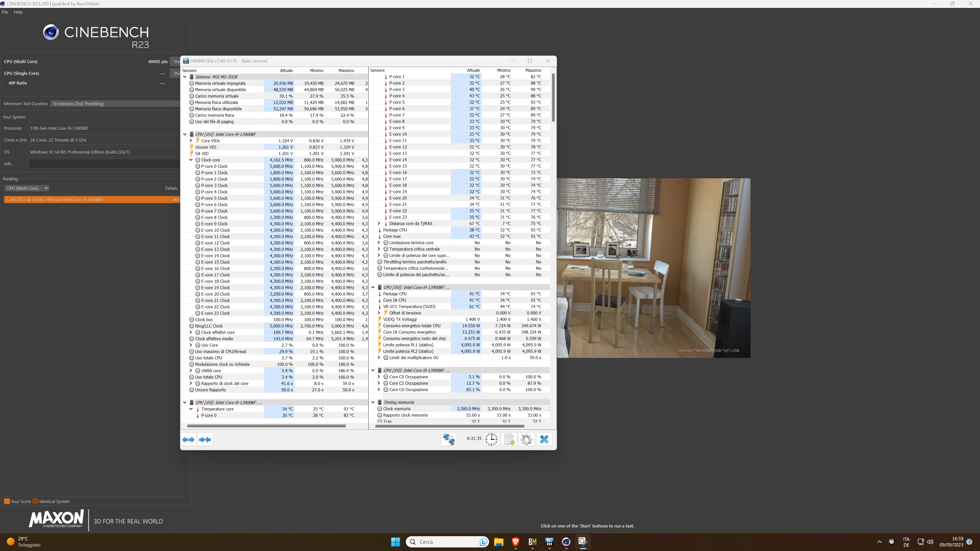
Task: Click the collapse columns arrows button in HWiNFO
Action: tap(205, 440)
